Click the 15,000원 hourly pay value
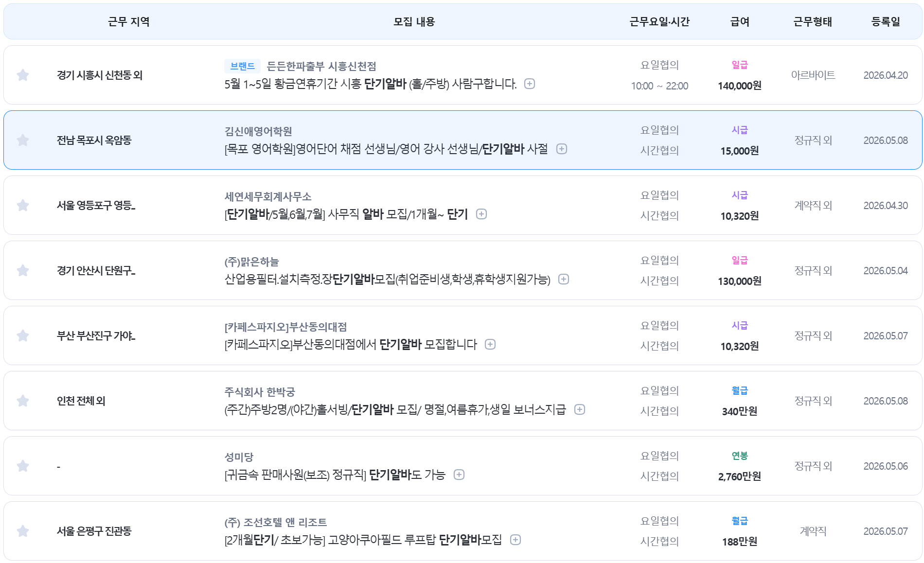This screenshot has width=924, height=563. [x=740, y=151]
